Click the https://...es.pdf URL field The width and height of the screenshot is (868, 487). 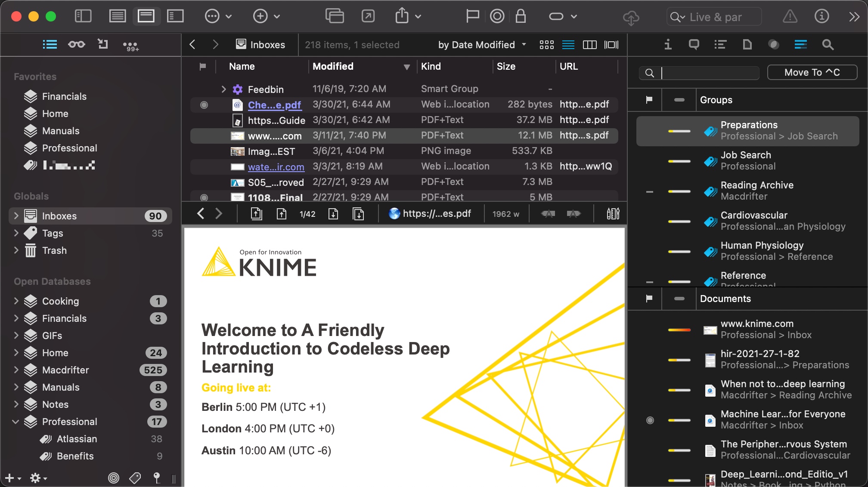[431, 213]
